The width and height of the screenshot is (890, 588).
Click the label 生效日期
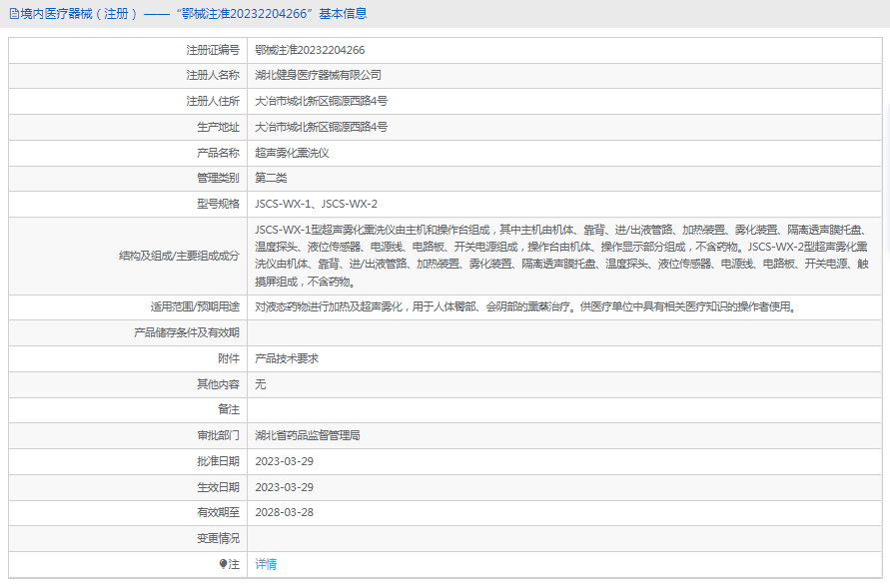tap(219, 487)
